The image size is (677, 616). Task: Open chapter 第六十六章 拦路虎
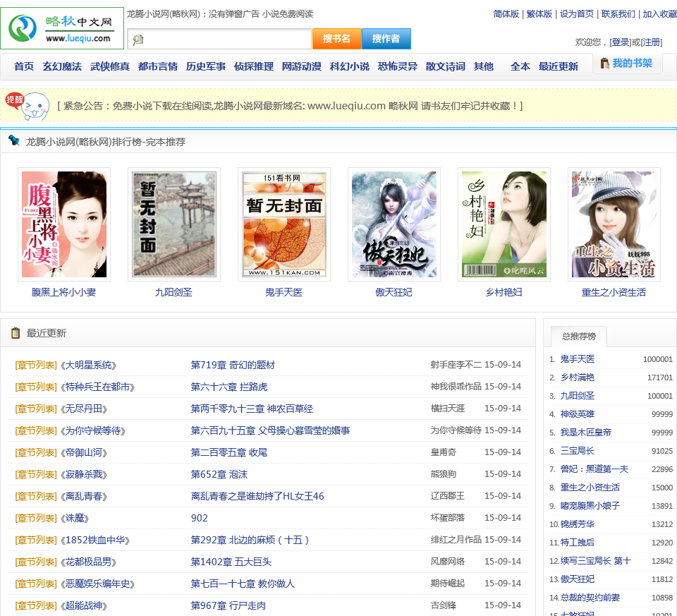coord(229,387)
